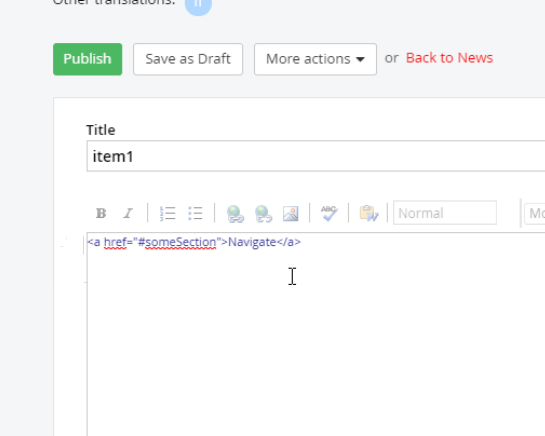The image size is (545, 436).
Task: Follow the Back to News link
Action: (449, 58)
